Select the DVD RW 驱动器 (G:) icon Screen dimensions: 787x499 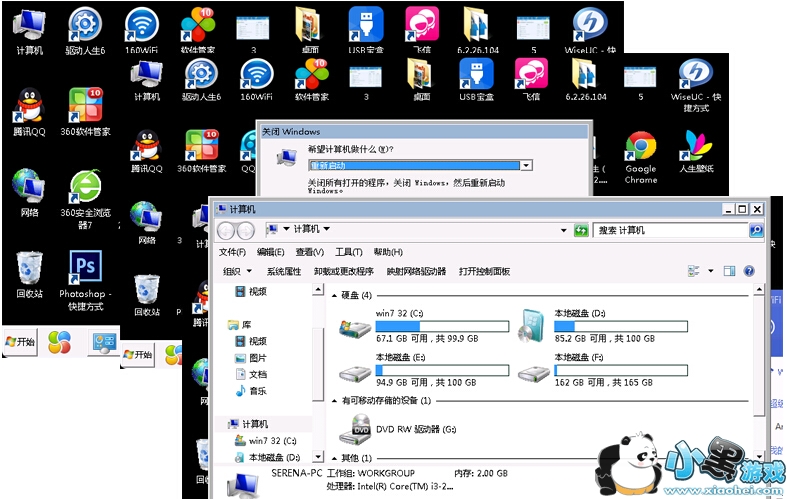click(x=355, y=428)
